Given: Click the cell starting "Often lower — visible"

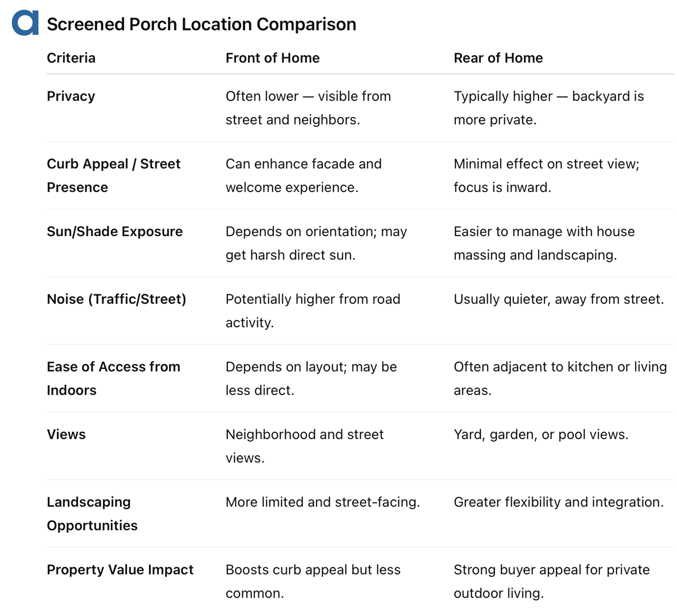Looking at the screenshot, I should tap(308, 108).
